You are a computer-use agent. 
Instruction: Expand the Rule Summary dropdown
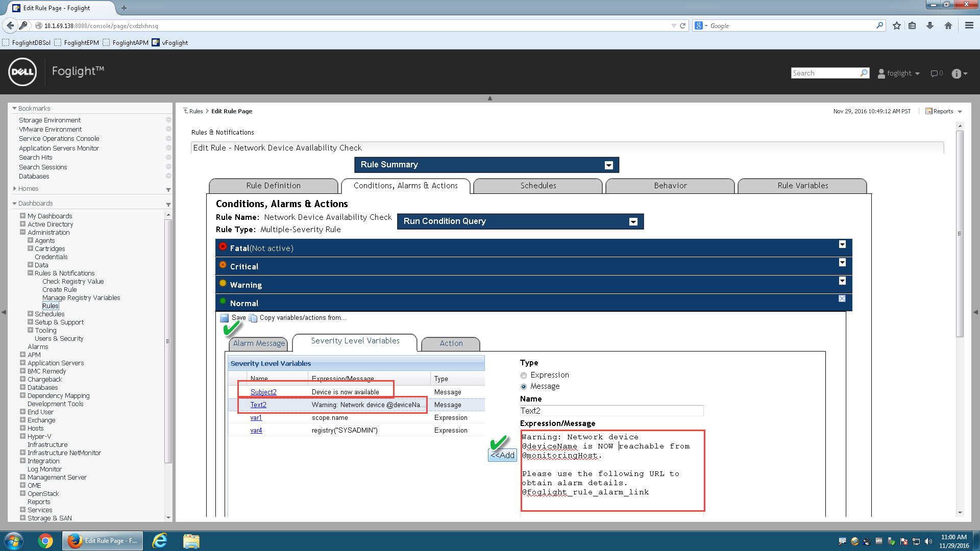(x=608, y=165)
